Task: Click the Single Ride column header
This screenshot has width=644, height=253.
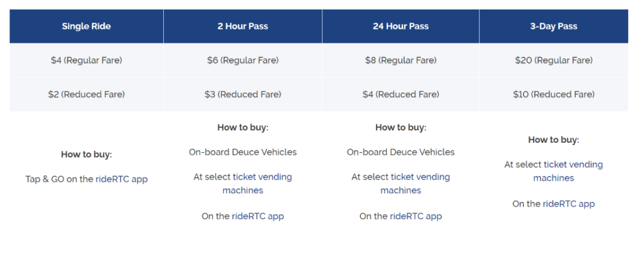Action: click(86, 27)
